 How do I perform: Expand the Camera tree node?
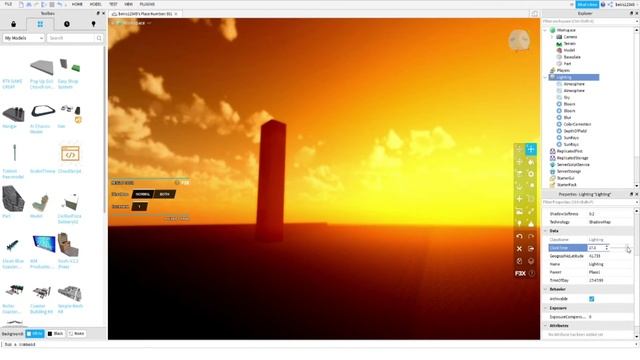[x=552, y=37]
